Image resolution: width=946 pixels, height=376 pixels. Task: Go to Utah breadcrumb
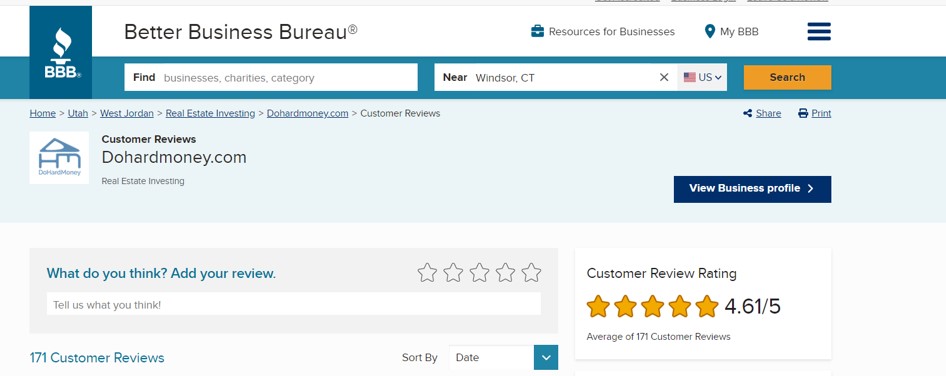click(x=78, y=113)
